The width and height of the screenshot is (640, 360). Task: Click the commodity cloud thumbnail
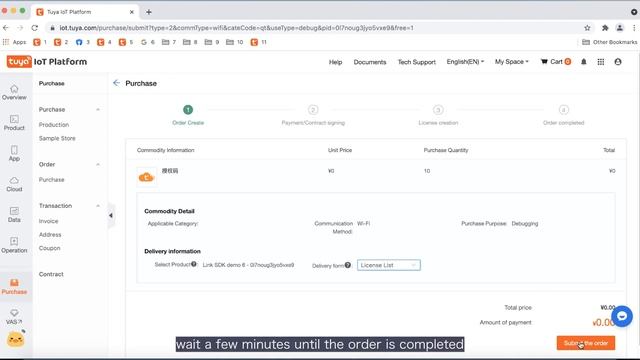coord(147,177)
